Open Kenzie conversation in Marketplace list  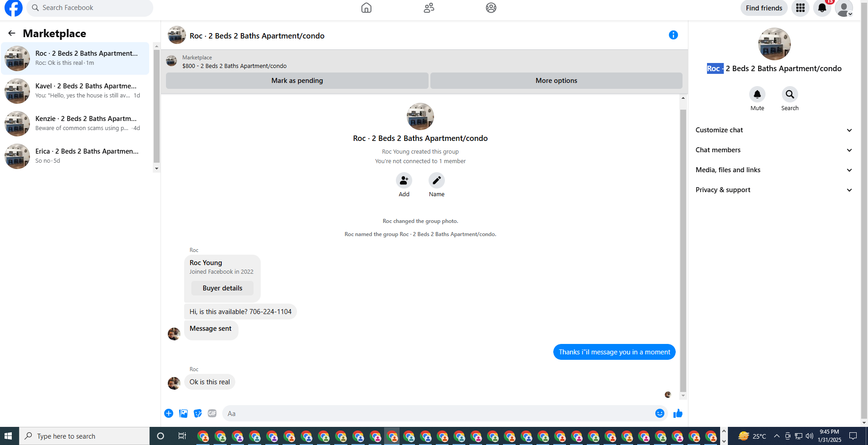(75, 124)
